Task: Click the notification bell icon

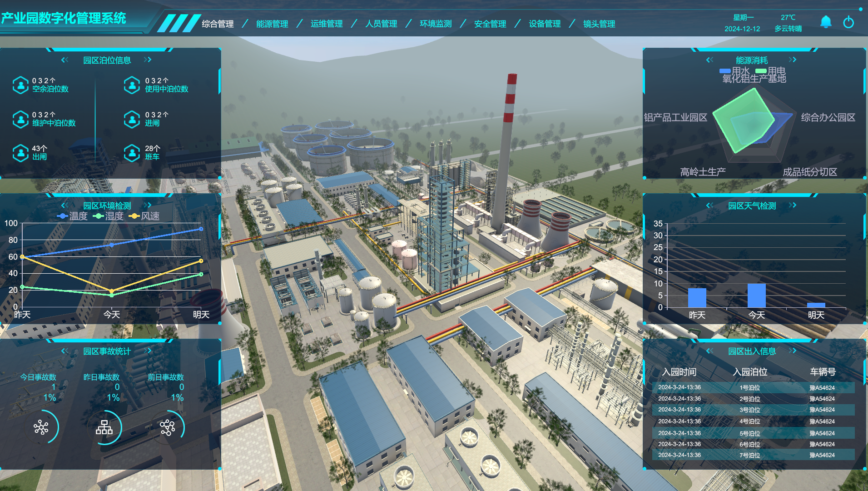Action: click(x=825, y=22)
